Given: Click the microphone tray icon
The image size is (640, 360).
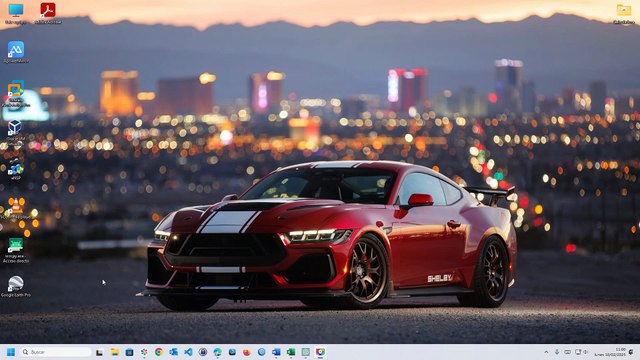Looking at the screenshot, I should click(x=557, y=352).
